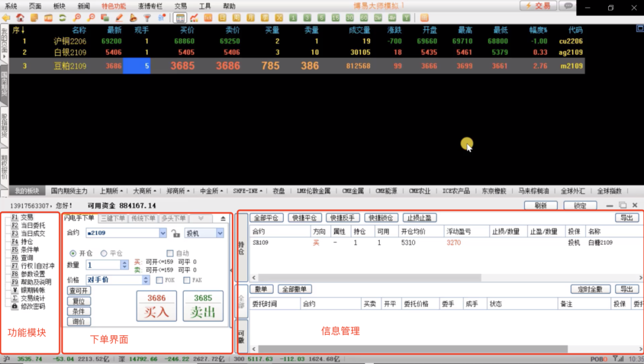Click the padlock icon beside the contract field
The height and width of the screenshot is (364, 644).
(x=175, y=233)
